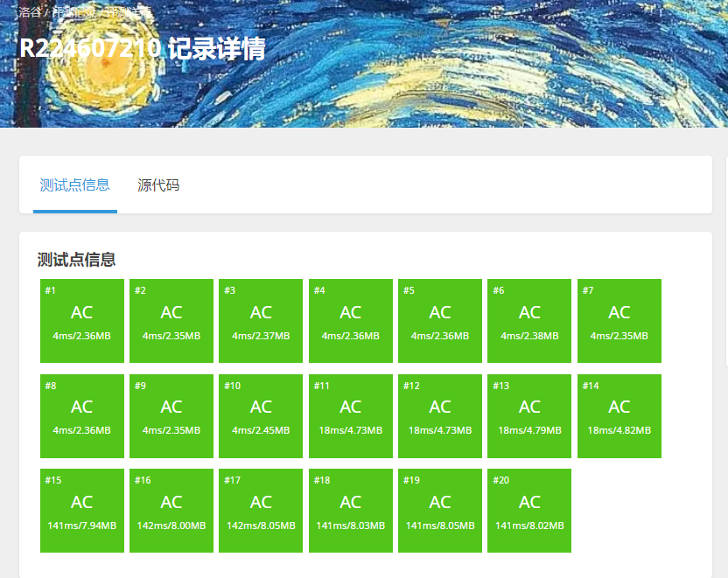This screenshot has height=578, width=728.
Task: Click test case #16 with 8.00MB
Action: [171, 511]
